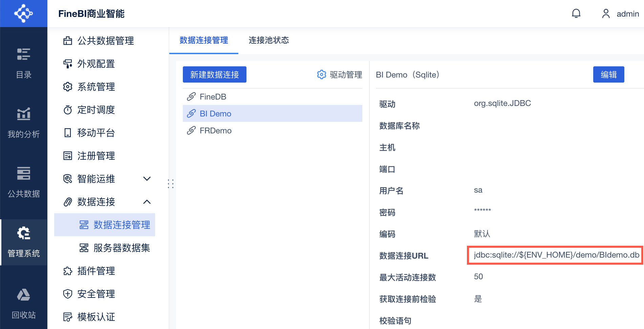Select the FRDemo connection
The width and height of the screenshot is (644, 329).
273,131
